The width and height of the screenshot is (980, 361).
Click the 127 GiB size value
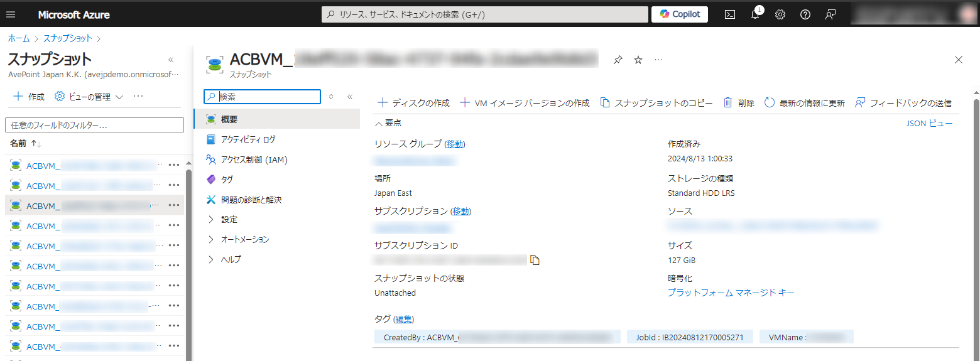pyautogui.click(x=682, y=260)
